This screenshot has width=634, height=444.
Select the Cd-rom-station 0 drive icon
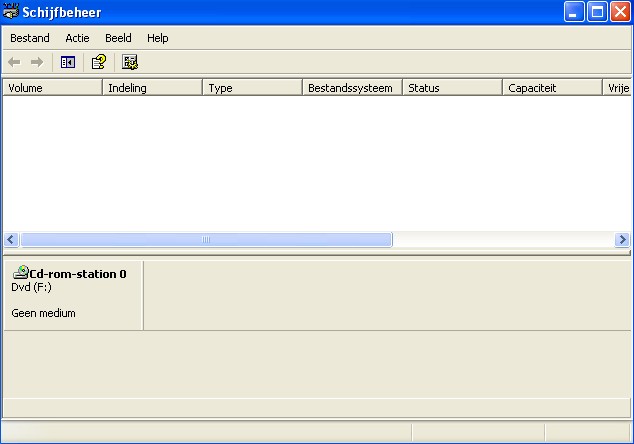tap(21, 272)
